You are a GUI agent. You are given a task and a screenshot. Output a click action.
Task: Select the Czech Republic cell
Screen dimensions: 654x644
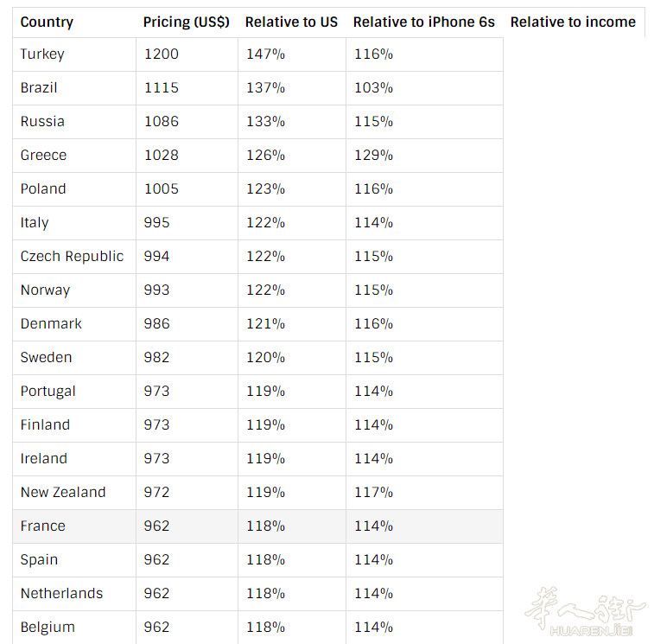pyautogui.click(x=72, y=256)
